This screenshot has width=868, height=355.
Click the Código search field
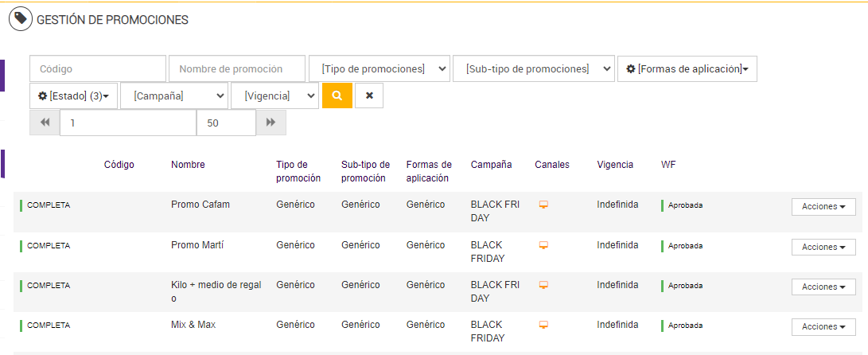pyautogui.click(x=98, y=68)
